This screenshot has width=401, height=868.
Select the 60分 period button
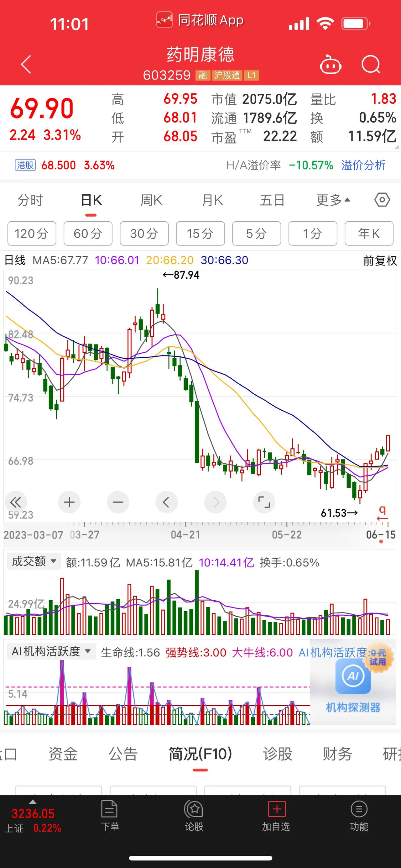click(x=88, y=233)
